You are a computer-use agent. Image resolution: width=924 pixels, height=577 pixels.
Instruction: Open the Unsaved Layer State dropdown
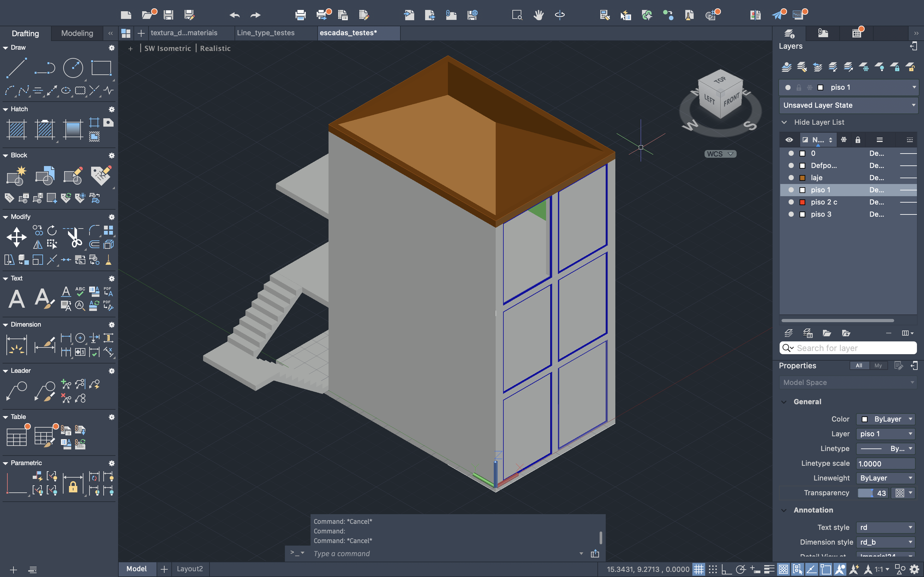pos(848,105)
